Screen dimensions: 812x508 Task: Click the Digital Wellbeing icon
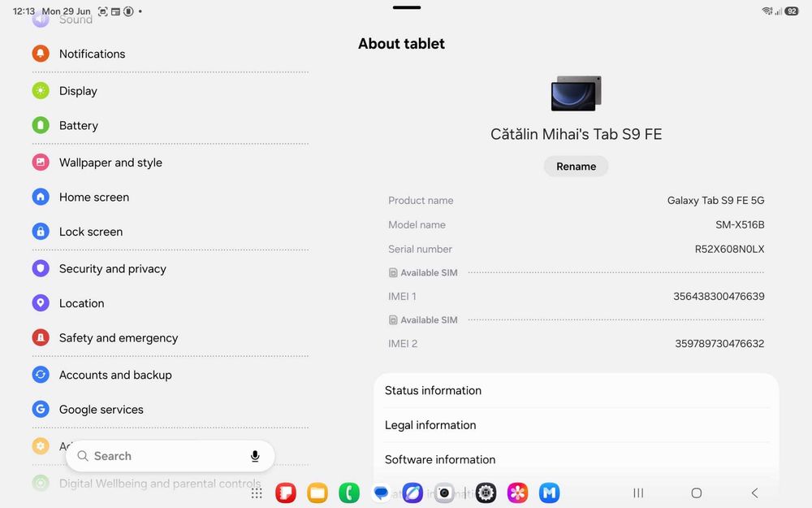coord(41,484)
